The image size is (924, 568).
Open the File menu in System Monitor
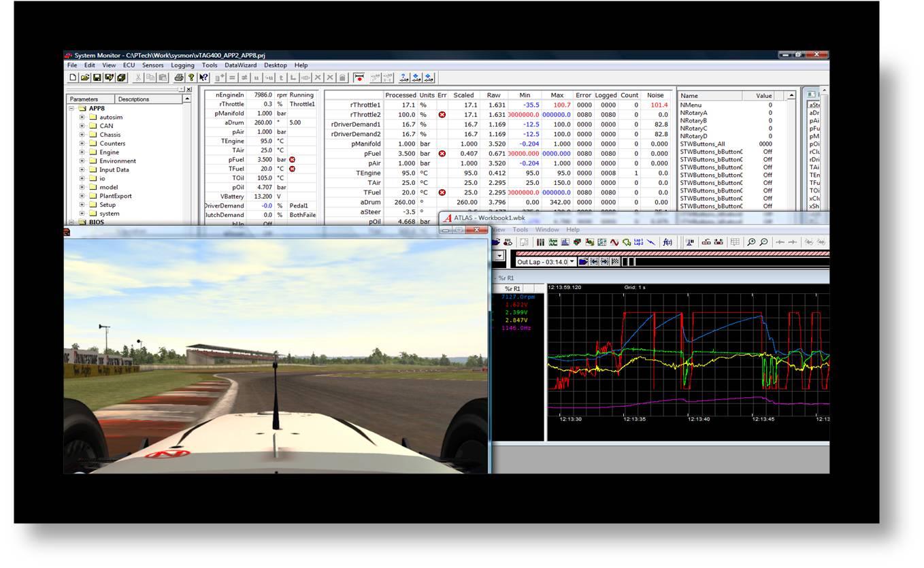tap(72, 65)
